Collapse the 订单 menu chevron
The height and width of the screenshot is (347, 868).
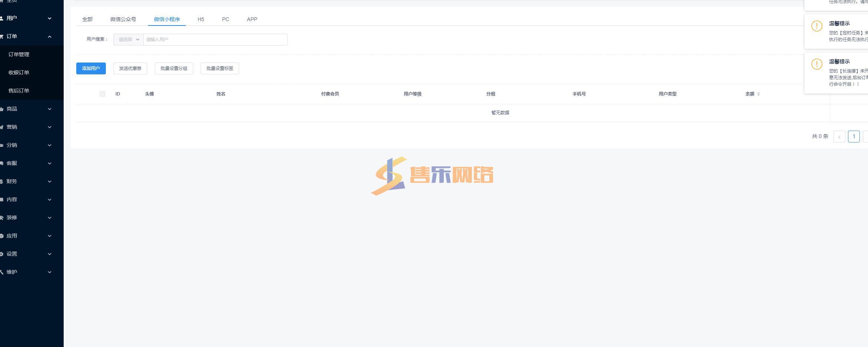[50, 36]
